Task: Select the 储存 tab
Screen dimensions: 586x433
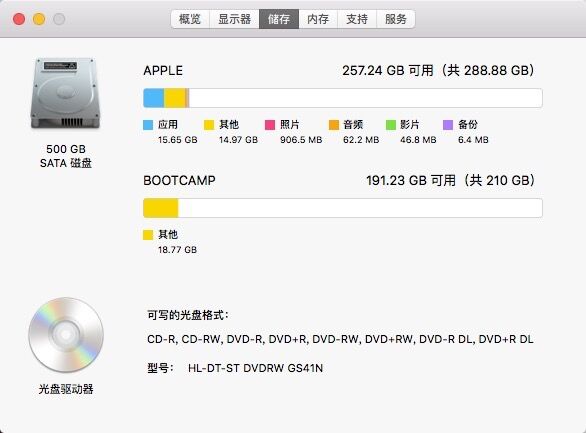Action: [x=279, y=19]
